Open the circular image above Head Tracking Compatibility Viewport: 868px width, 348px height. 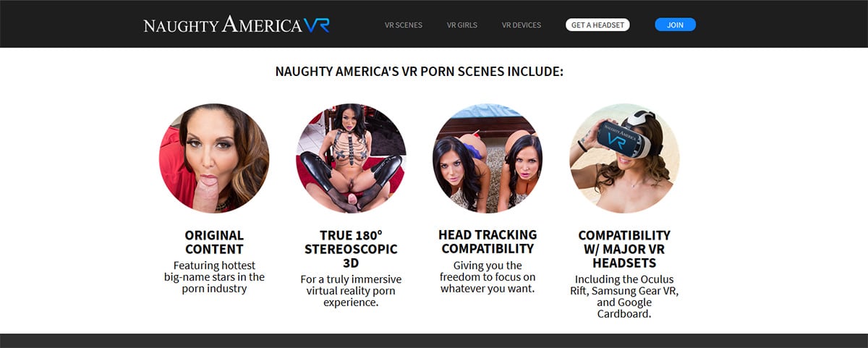[488, 158]
